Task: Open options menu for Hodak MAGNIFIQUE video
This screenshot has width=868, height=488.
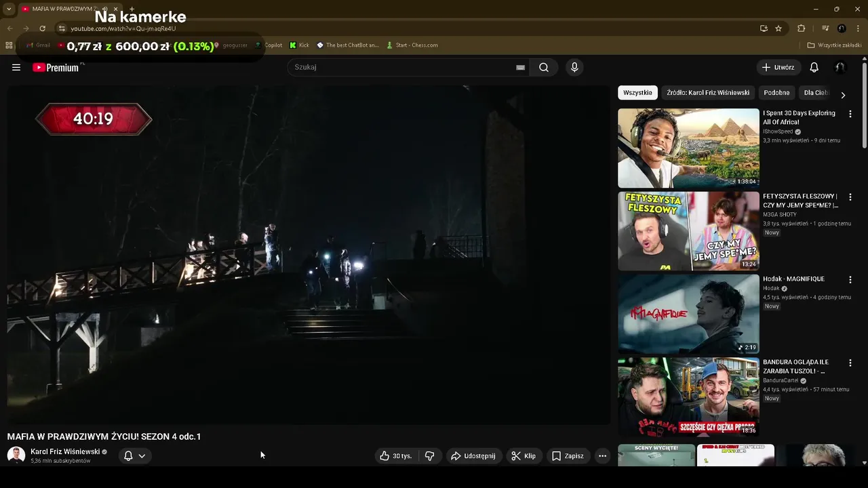Action: (850, 280)
